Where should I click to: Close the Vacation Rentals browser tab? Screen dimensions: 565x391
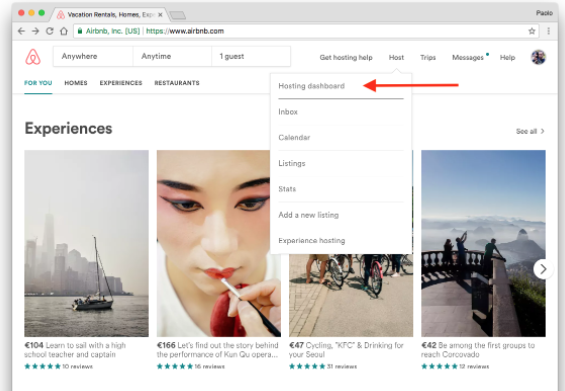tap(160, 15)
